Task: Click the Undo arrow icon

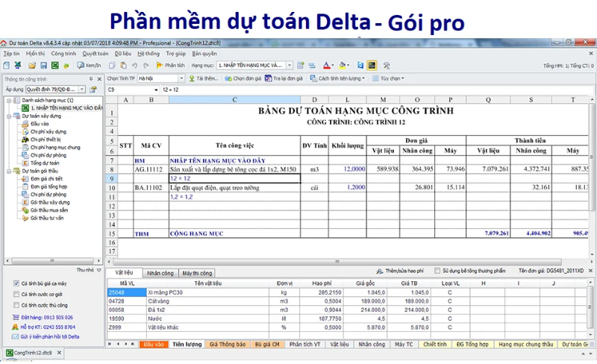Action: (134, 66)
